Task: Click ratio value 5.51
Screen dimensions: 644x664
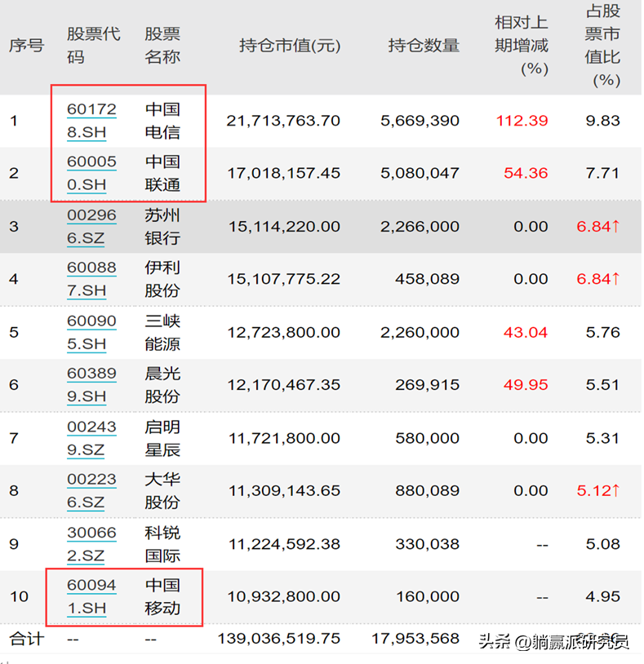Action: pos(603,385)
